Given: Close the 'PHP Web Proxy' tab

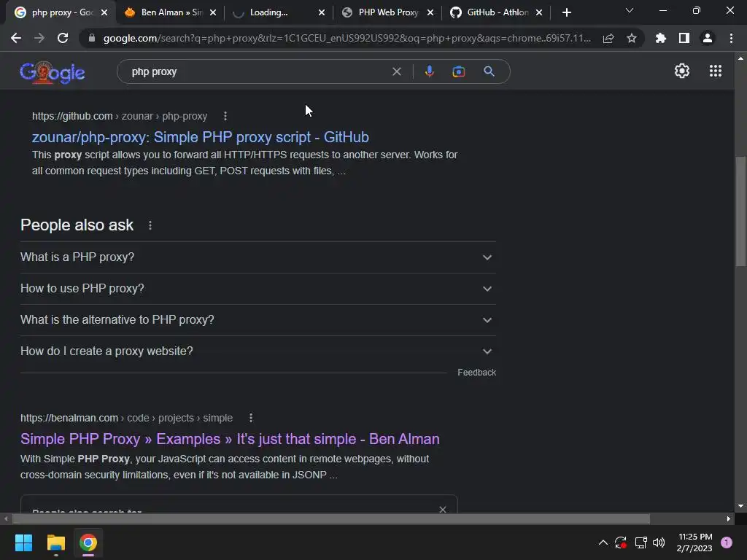Looking at the screenshot, I should tap(430, 12).
